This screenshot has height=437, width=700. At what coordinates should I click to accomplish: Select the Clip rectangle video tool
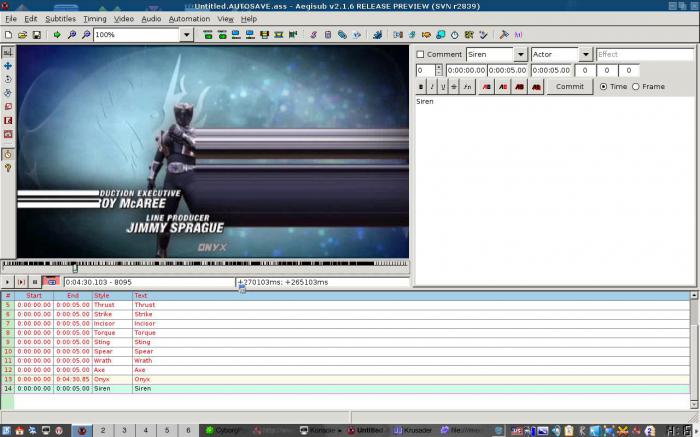[8, 121]
